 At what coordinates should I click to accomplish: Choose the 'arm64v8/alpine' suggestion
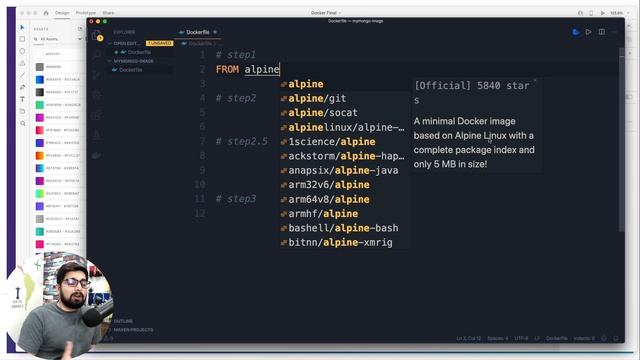click(x=345, y=199)
